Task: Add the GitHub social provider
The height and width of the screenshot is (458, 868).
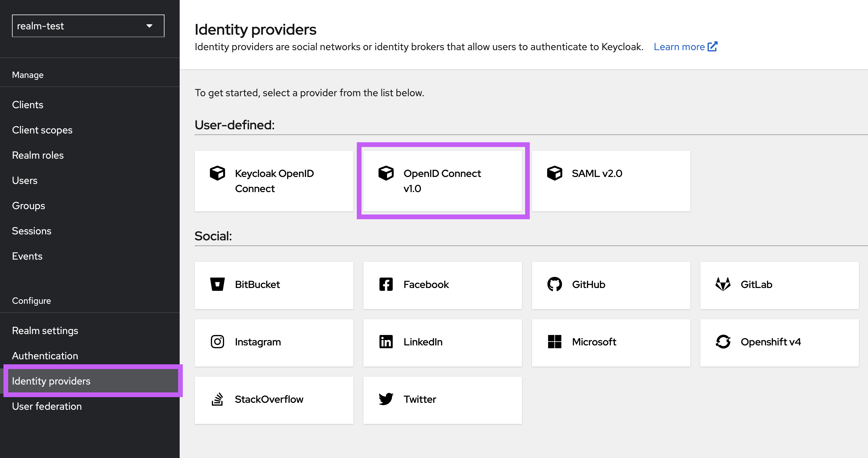Action: (611, 285)
